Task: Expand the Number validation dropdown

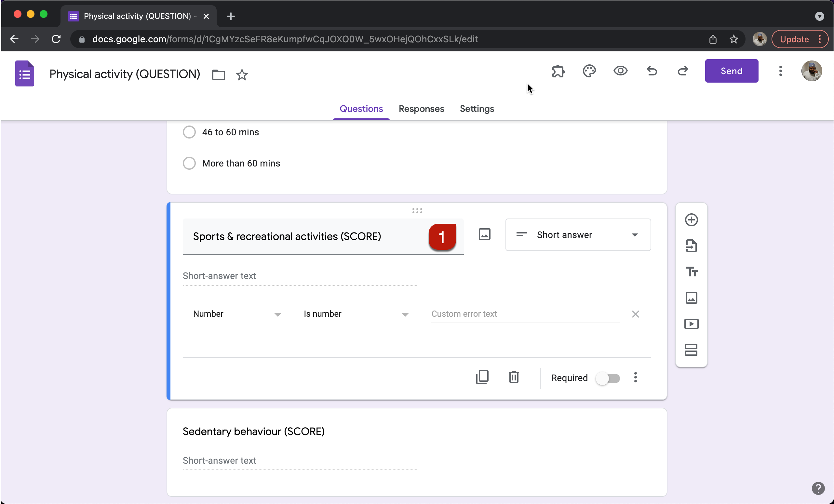Action: tap(236, 314)
